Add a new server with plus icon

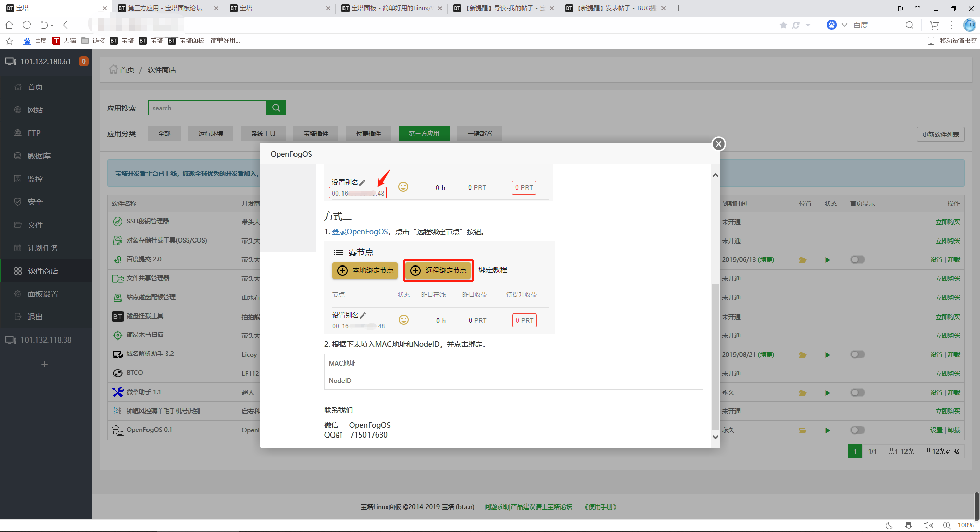tap(45, 364)
